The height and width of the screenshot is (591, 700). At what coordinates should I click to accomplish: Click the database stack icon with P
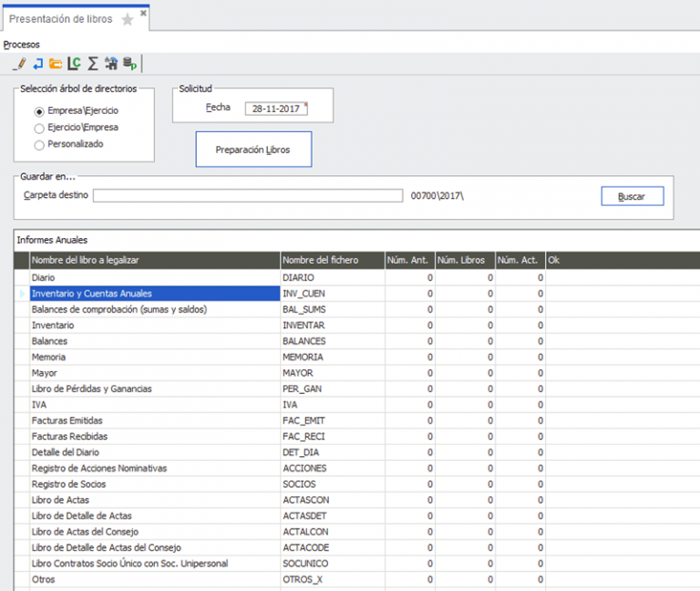[129, 63]
